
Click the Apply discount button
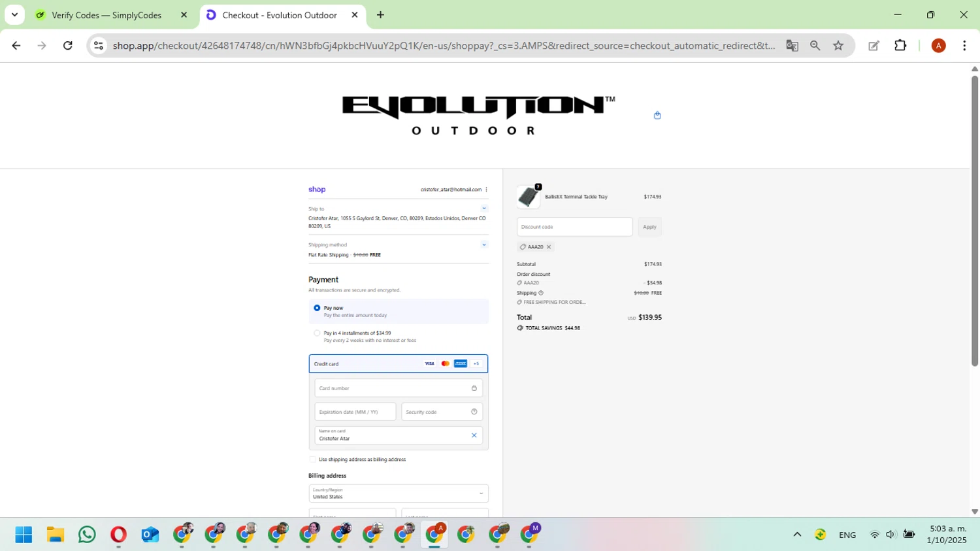click(649, 227)
